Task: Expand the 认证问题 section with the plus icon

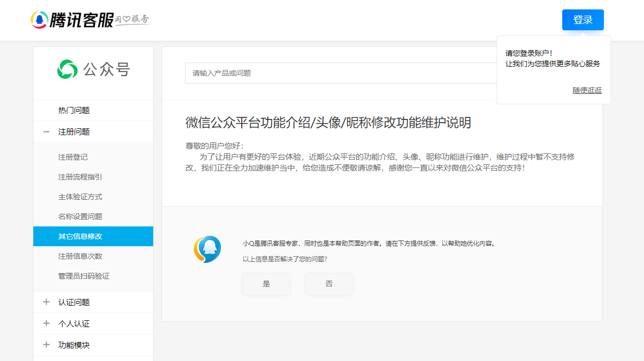Action: tap(46, 302)
